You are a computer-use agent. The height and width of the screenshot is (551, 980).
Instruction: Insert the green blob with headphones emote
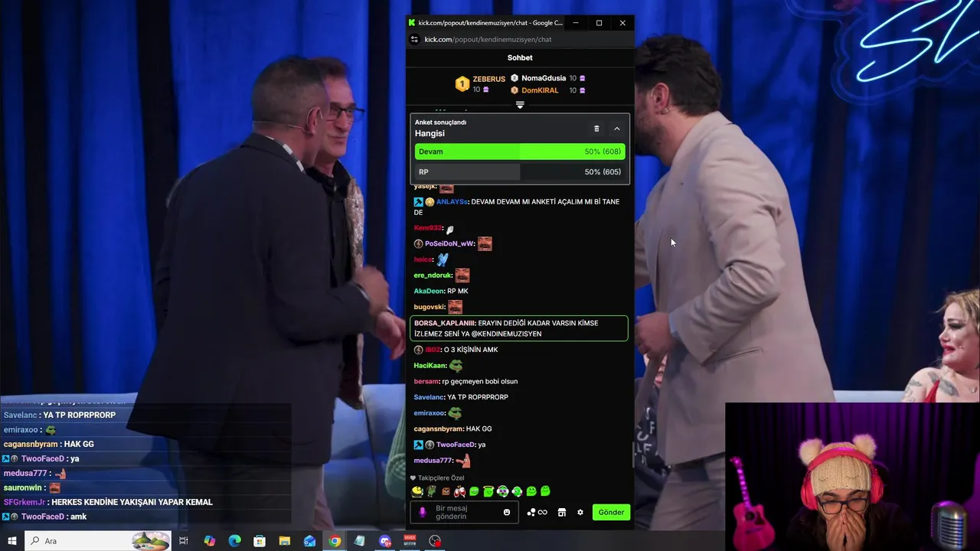(x=502, y=491)
